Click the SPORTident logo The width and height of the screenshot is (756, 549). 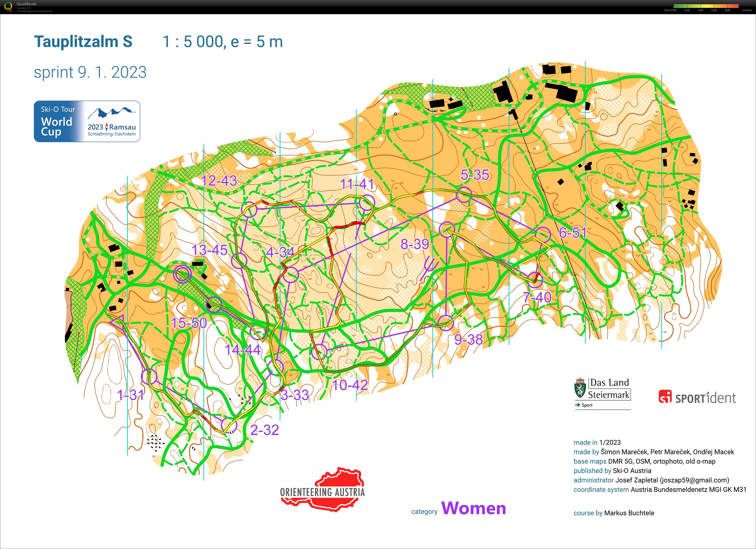(x=697, y=397)
